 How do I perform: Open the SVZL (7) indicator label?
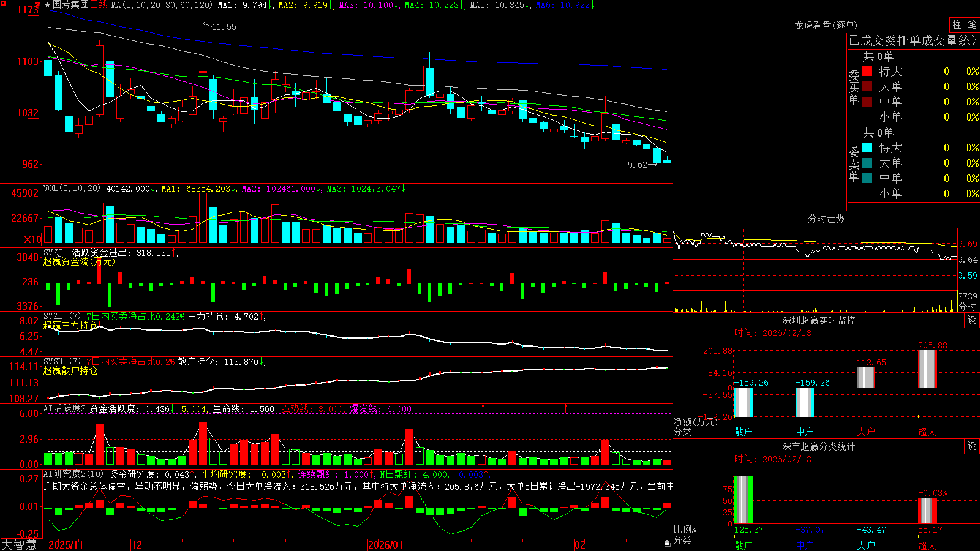tap(62, 316)
